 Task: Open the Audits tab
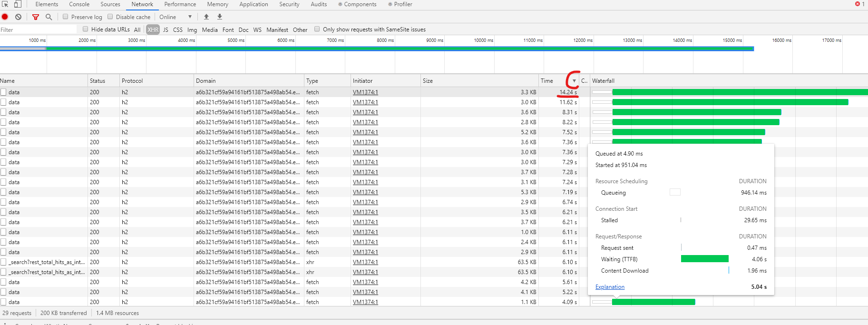tap(319, 4)
